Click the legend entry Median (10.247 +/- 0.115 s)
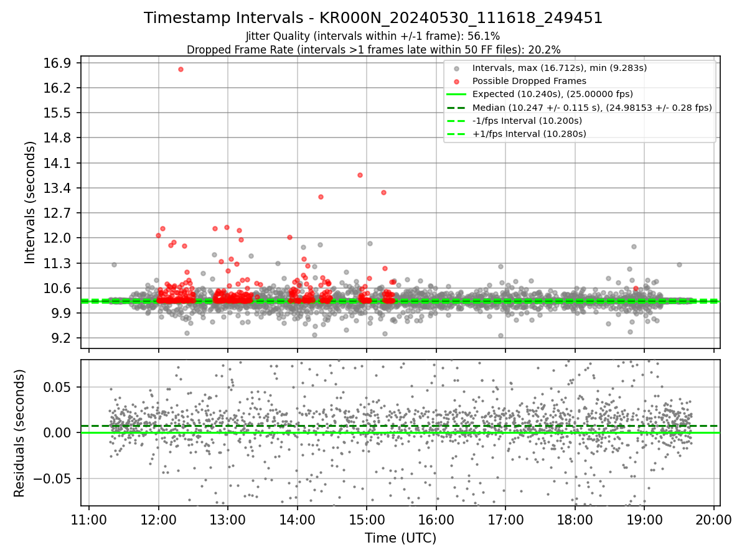This screenshot has height=560, width=747. coord(592,107)
